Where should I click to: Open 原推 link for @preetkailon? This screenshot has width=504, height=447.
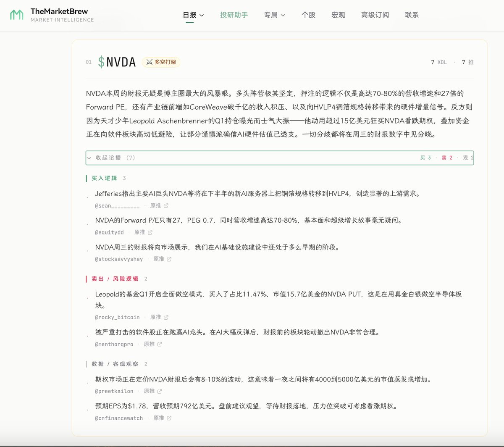click(x=149, y=391)
